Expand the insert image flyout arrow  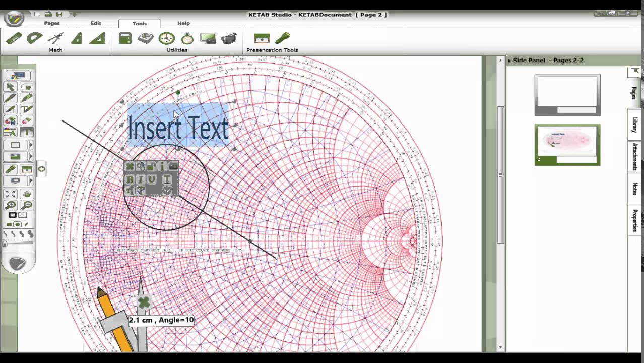pyautogui.click(x=31, y=157)
